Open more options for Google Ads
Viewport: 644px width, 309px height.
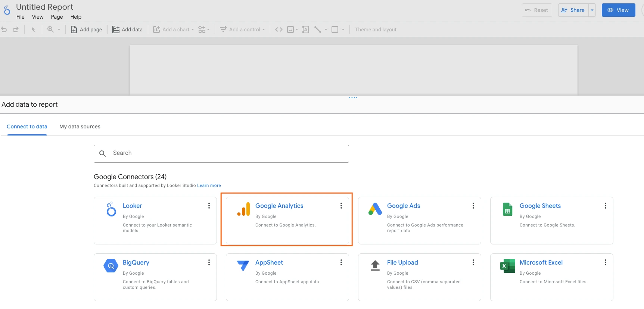[473, 206]
